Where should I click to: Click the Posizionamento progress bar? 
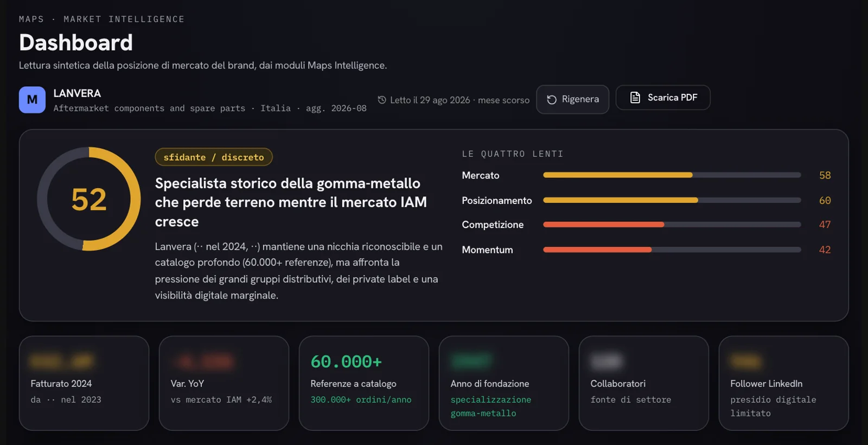pyautogui.click(x=672, y=200)
